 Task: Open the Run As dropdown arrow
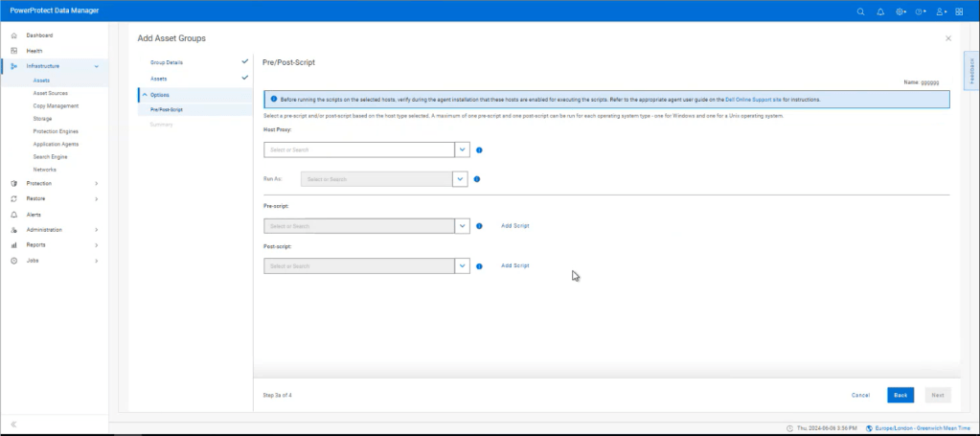459,178
